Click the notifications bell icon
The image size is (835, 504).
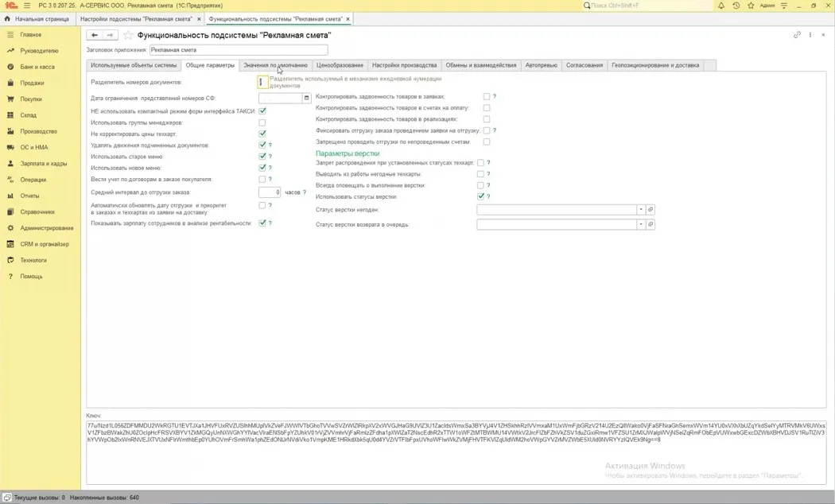721,6
